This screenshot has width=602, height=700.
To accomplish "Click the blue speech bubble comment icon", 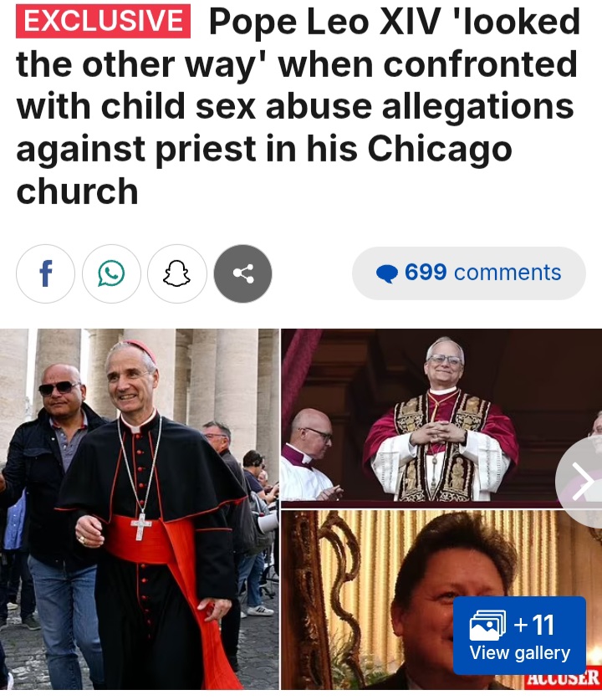I will click(x=386, y=273).
